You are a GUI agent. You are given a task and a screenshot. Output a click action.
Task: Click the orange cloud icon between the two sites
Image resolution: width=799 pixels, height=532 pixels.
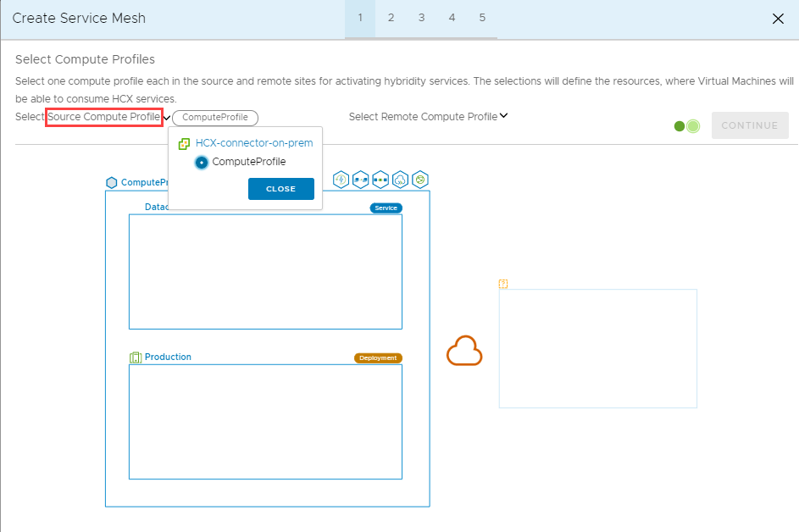[464, 350]
